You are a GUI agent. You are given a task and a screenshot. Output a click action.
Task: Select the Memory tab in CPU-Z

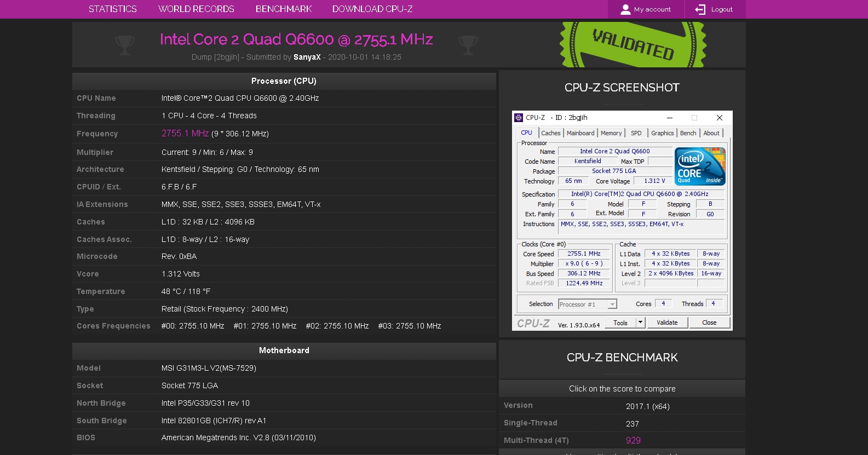pyautogui.click(x=611, y=133)
